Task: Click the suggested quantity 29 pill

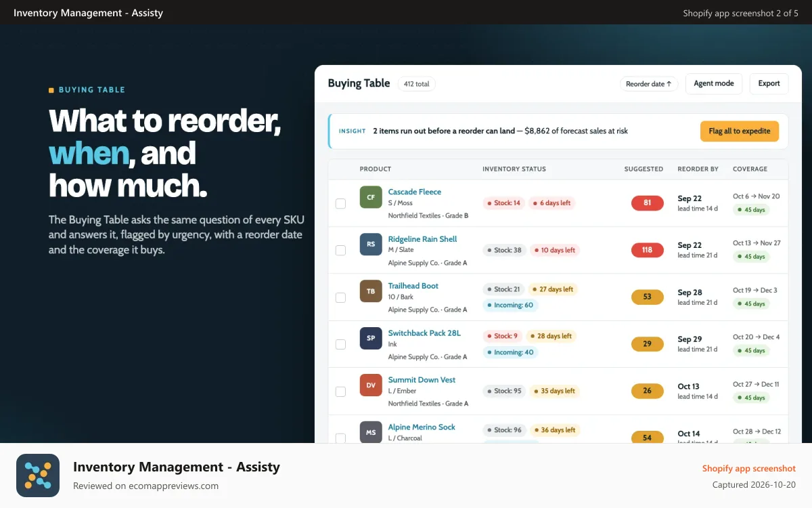Action: 648,343
